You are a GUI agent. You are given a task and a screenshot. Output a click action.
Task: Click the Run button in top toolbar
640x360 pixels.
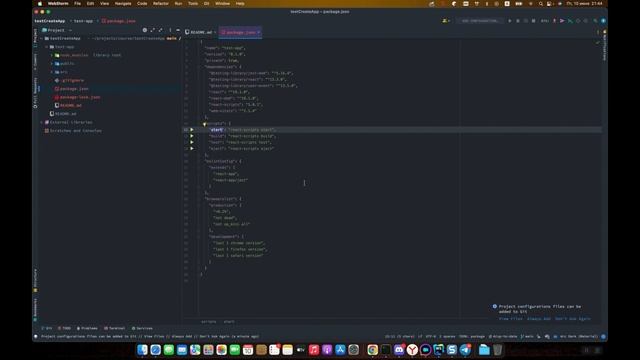509,21
